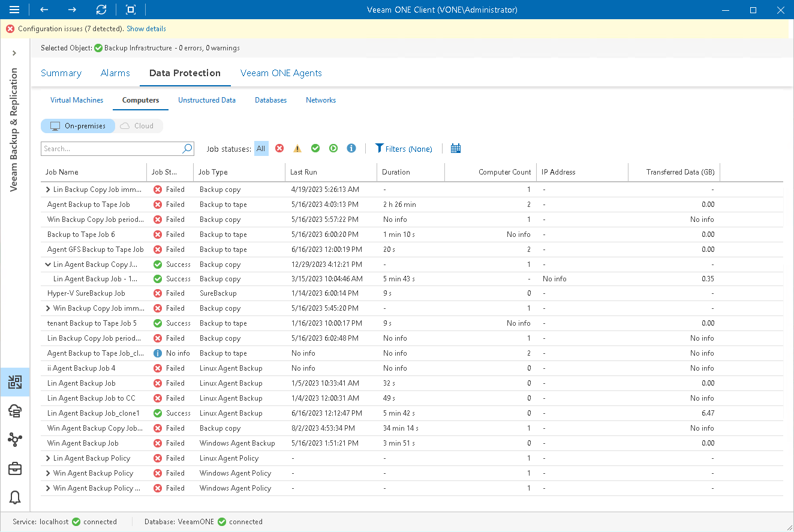This screenshot has height=532, width=794.
Task: Sort by the Duration column header
Action: (411, 172)
